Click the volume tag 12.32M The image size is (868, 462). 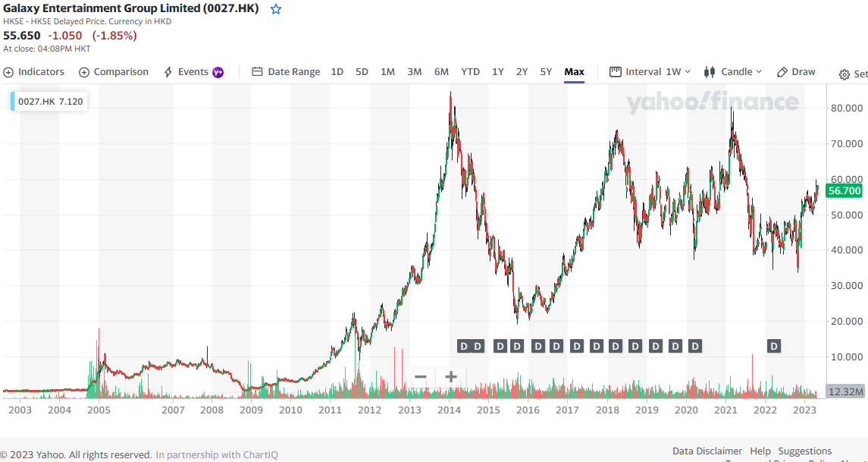[845, 391]
